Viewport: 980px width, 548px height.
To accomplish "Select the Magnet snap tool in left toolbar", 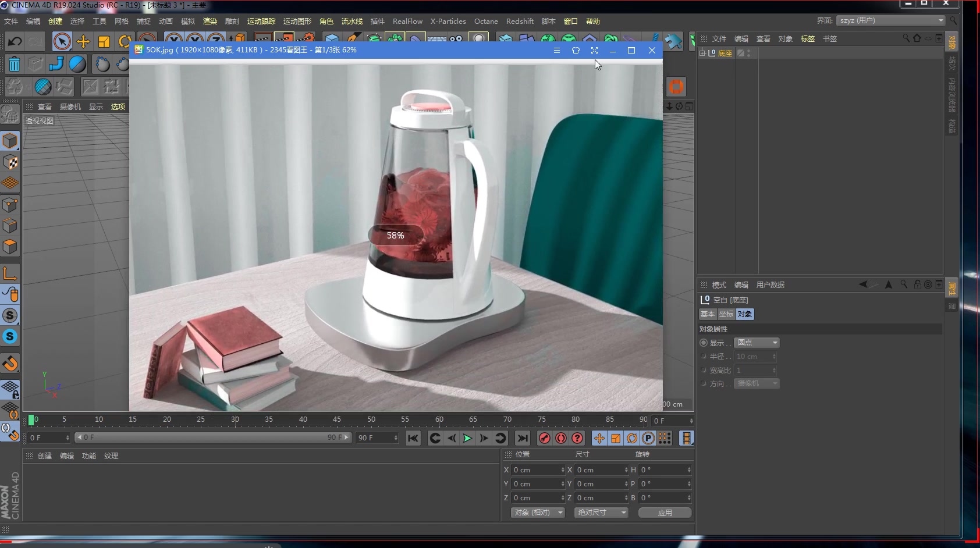I will pos(10,363).
